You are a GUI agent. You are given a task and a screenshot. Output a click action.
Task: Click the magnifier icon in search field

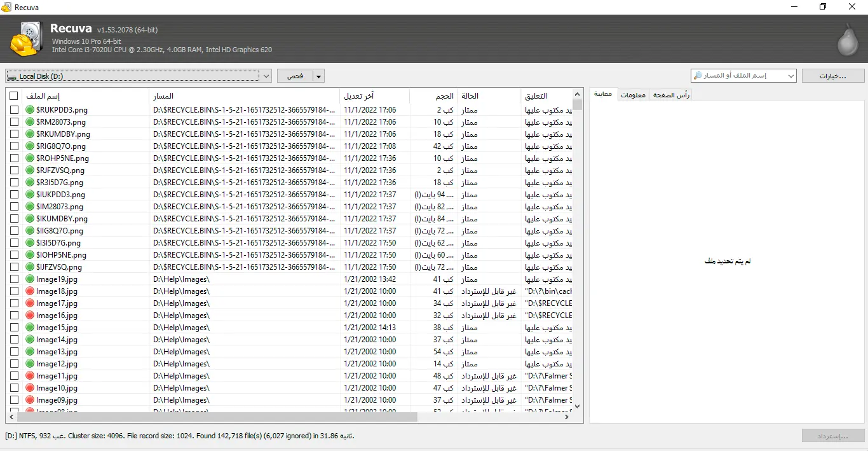698,76
